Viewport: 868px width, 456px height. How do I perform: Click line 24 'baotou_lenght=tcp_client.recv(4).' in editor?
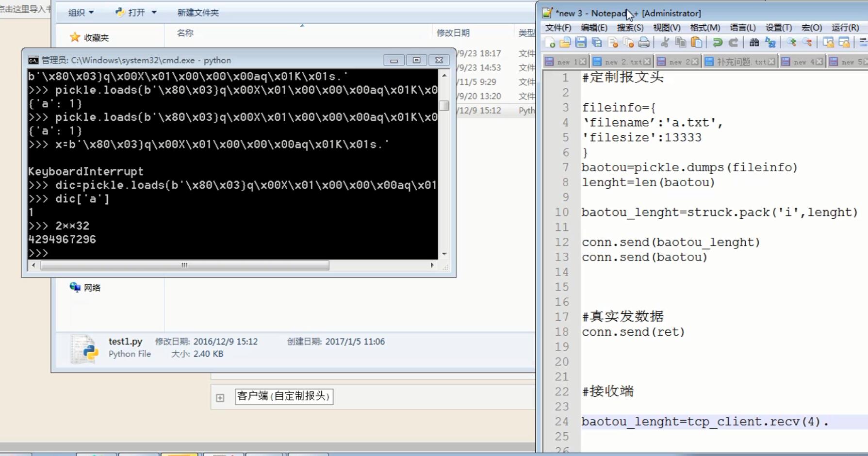click(x=705, y=422)
